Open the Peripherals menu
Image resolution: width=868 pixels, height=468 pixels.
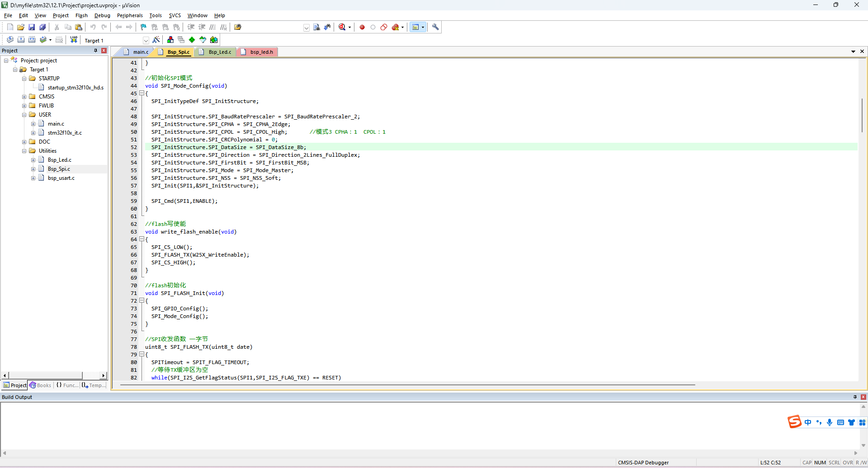(x=130, y=15)
